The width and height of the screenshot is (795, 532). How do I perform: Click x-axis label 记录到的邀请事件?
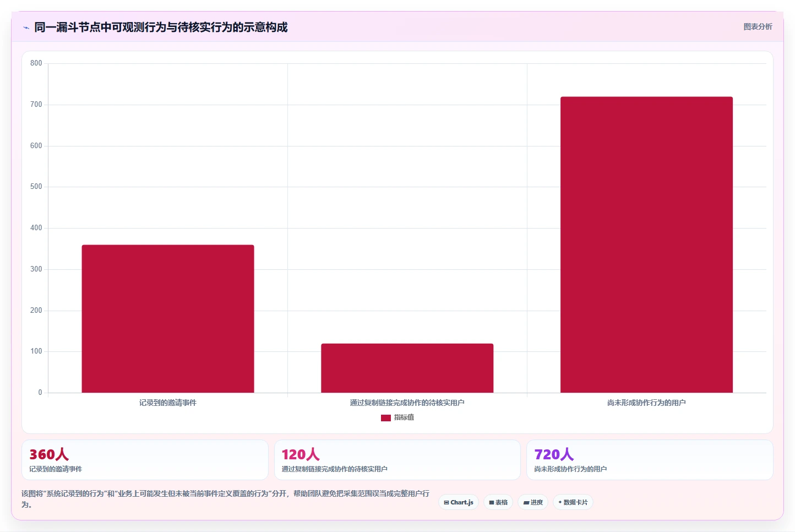point(168,403)
